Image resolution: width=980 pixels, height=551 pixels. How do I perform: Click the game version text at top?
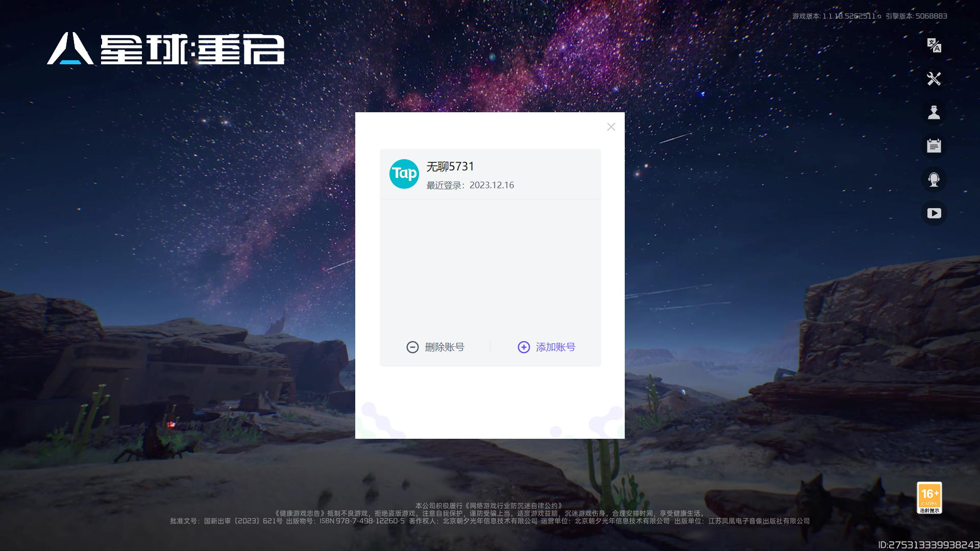(837, 16)
